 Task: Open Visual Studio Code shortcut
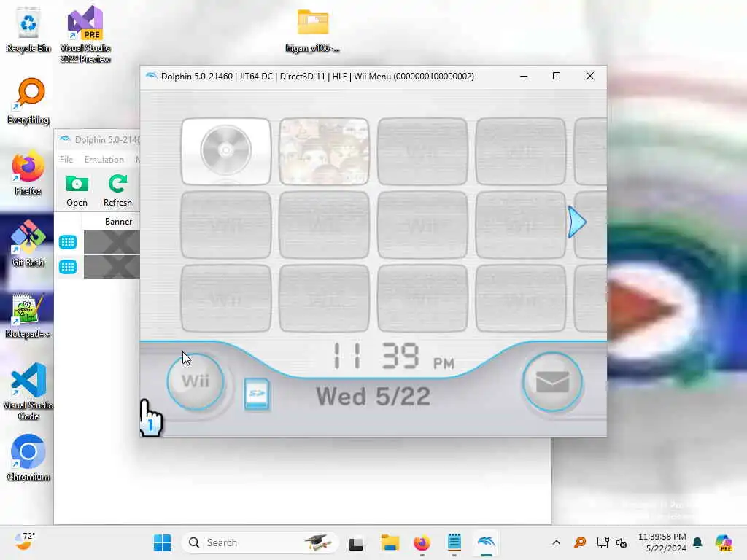coord(28,392)
